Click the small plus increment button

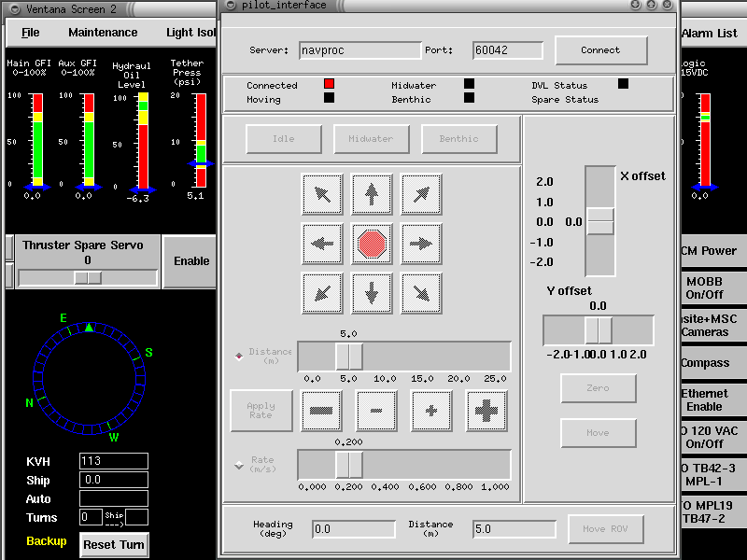(431, 411)
